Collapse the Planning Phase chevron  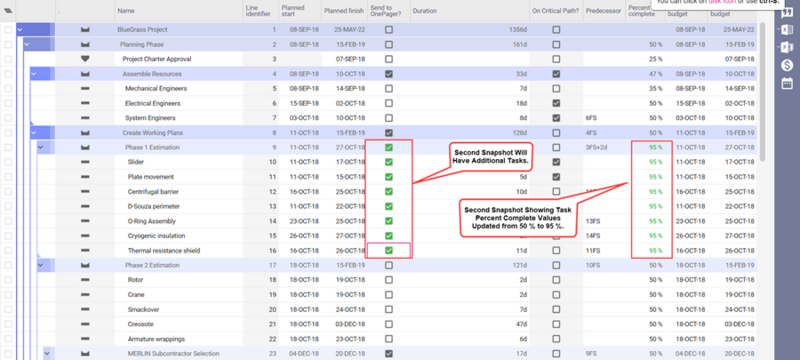pos(27,44)
